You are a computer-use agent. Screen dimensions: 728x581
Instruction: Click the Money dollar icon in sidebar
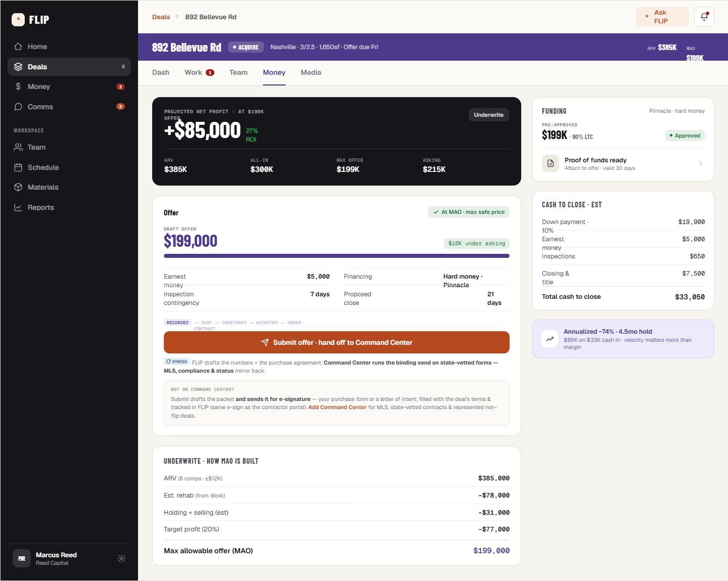point(18,86)
